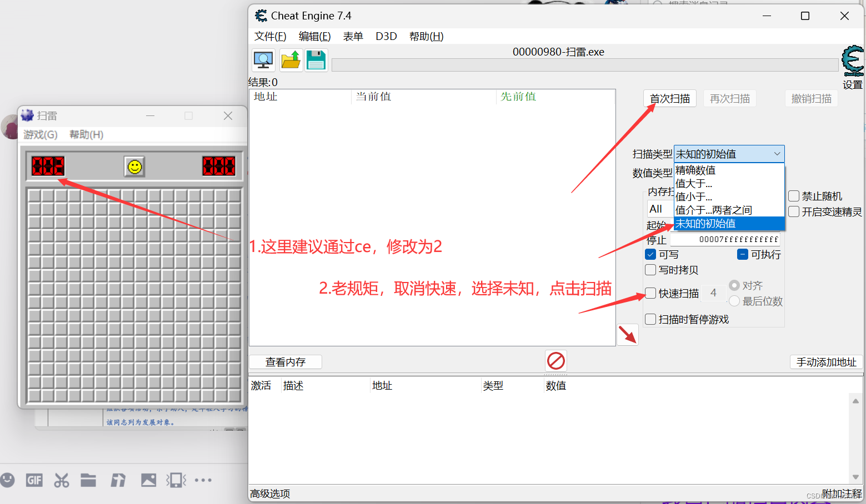The height and width of the screenshot is (504, 866).
Task: Click the 首次扫描 button
Action: tap(670, 98)
